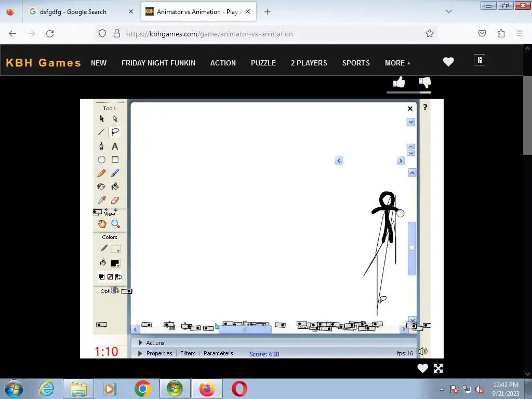Pick the Ink Bottle tool
Screen dimensions: 532x399
(x=101, y=187)
